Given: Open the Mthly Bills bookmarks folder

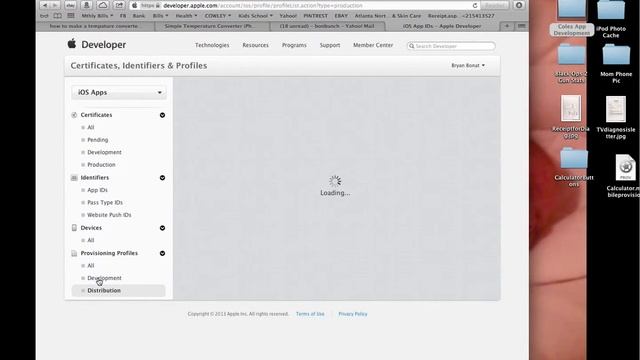Looking at the screenshot, I should [97, 16].
